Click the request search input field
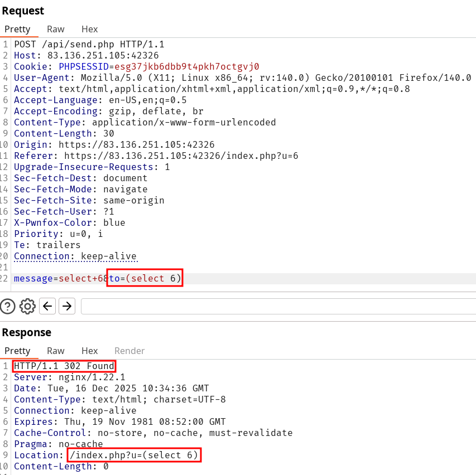The image size is (476, 475). (x=278, y=306)
